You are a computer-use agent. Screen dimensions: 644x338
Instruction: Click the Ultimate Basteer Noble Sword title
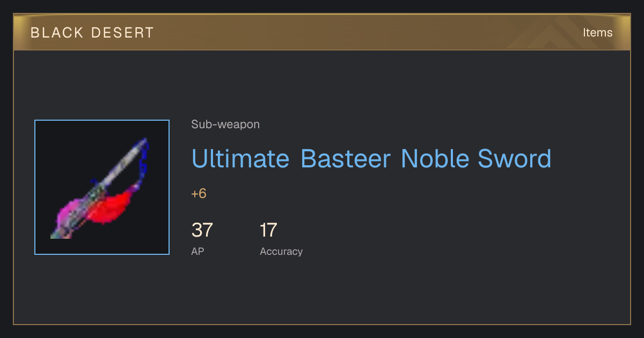[x=371, y=159]
